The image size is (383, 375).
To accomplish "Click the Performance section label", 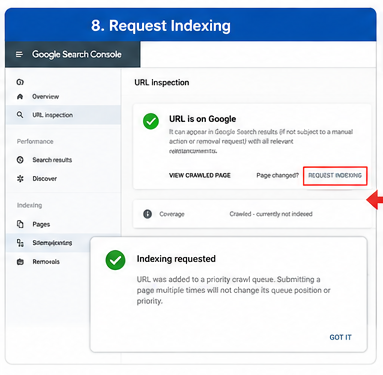I will (35, 141).
